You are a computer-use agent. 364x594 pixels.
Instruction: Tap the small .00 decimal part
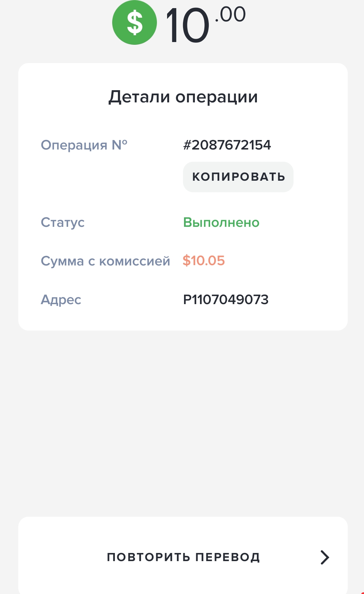(x=230, y=15)
